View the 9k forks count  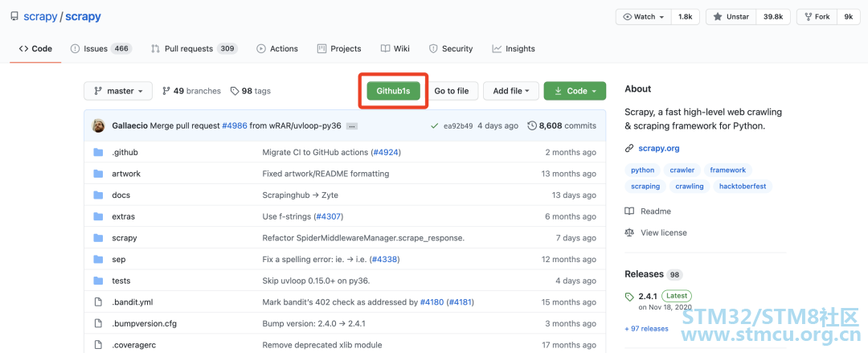[848, 17]
